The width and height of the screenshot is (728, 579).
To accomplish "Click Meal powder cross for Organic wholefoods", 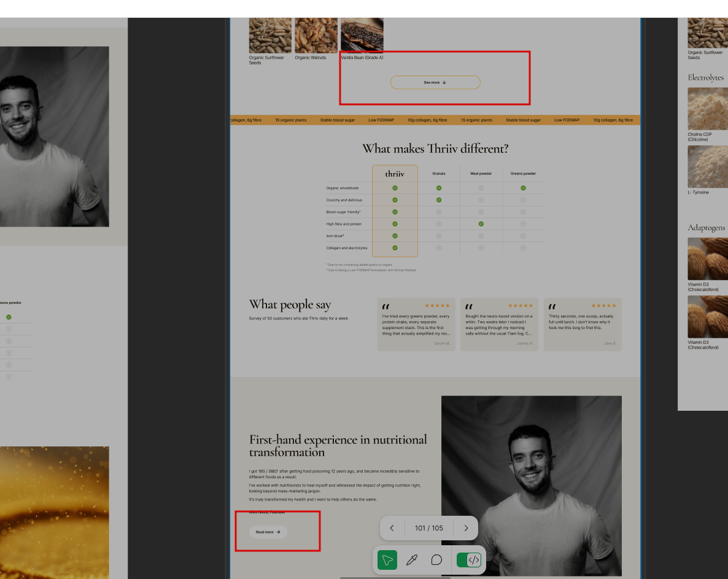I will [481, 188].
